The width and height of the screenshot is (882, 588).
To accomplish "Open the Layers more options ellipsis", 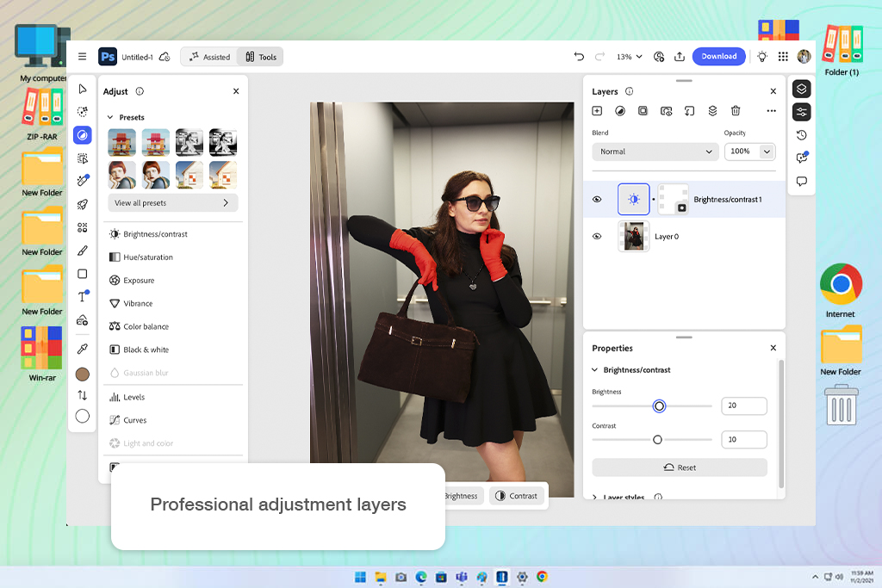I will point(771,111).
